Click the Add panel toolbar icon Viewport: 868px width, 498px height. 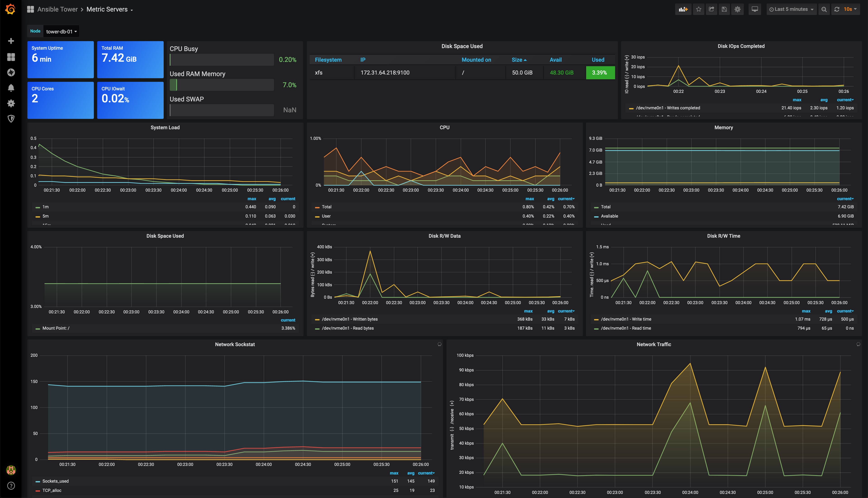683,9
